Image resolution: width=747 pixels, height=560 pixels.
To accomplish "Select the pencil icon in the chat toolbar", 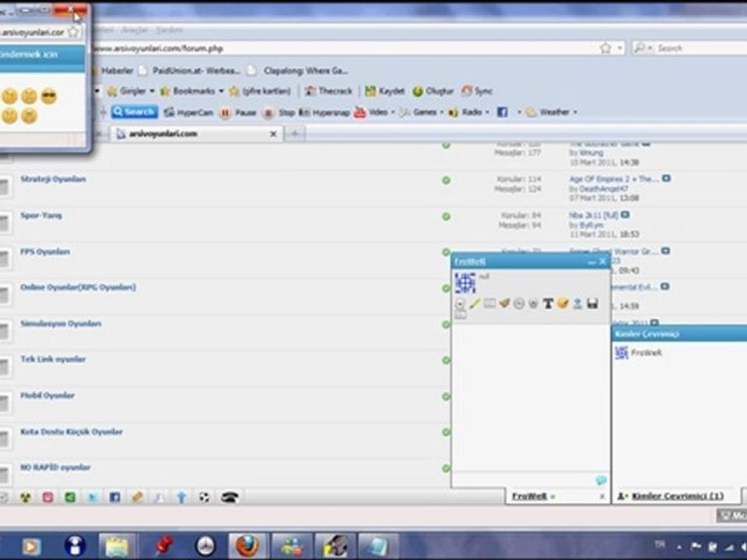I will [x=475, y=303].
